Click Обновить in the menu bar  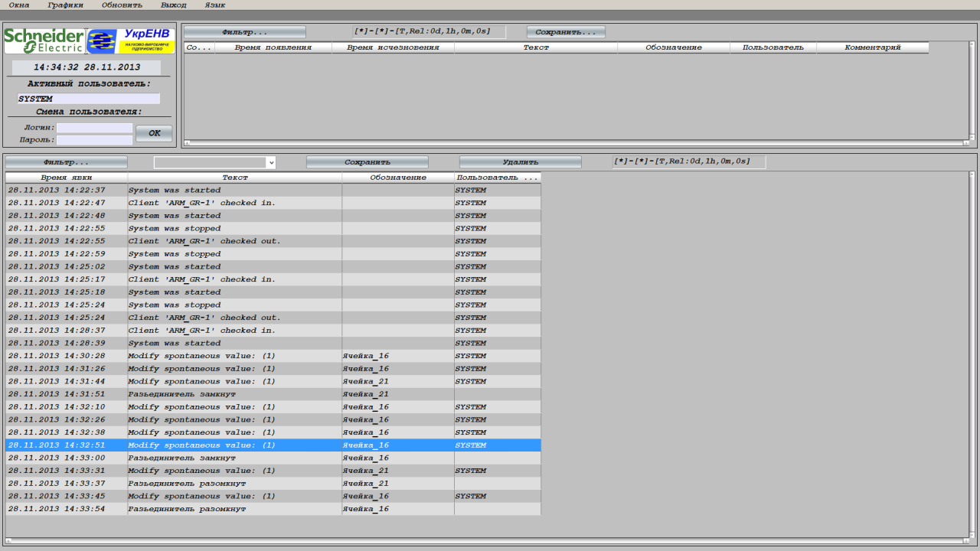click(122, 5)
